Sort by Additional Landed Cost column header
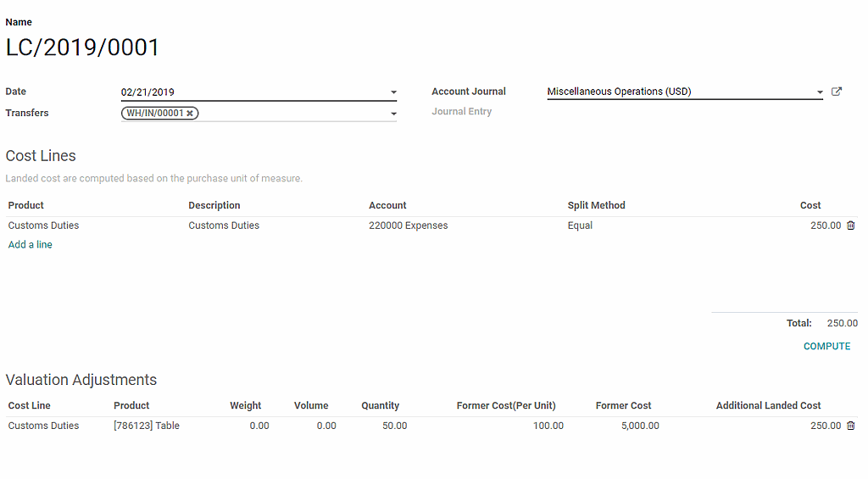The height and width of the screenshot is (479, 868). [768, 405]
